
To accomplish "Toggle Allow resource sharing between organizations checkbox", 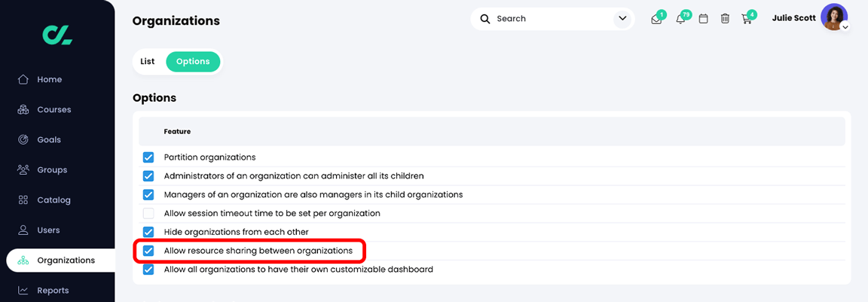I will pos(148,251).
